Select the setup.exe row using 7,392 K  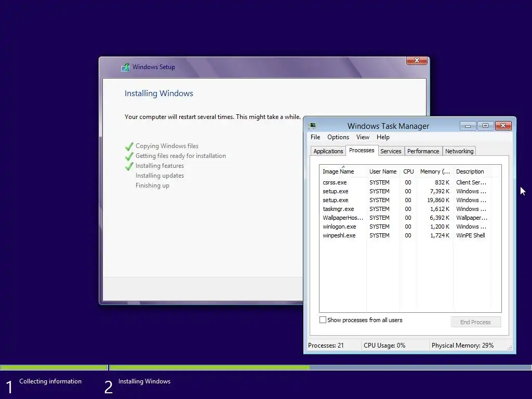(405, 191)
